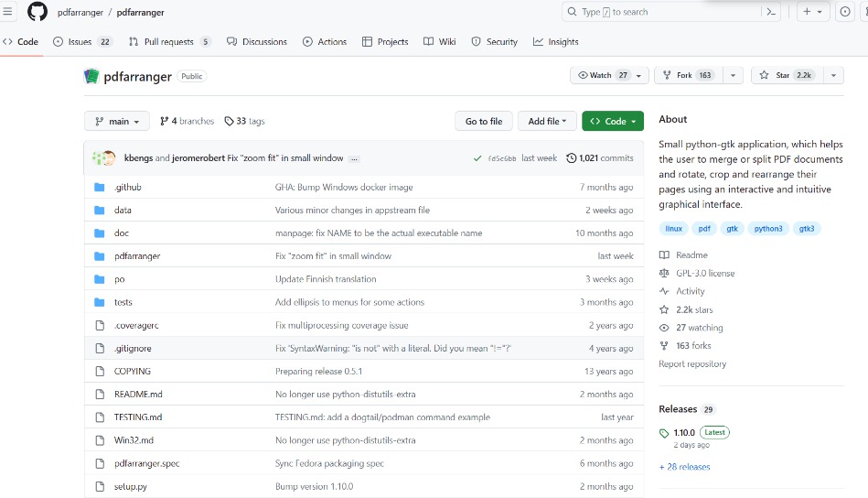Screen dimensions: 868x498
Task: Open commit 'Update Finnish translation'
Action: point(326,279)
